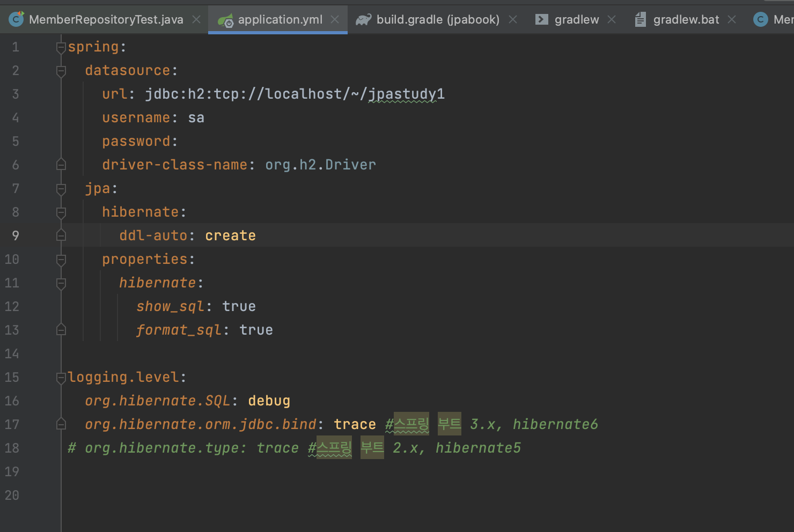794x532 pixels.
Task: Click the class icon on the cut-off Mem tab
Action: click(x=760, y=20)
